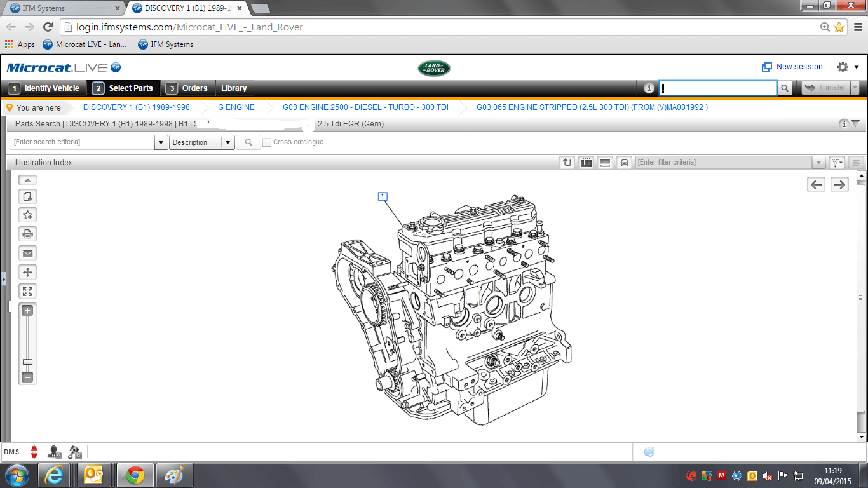Zoom out with the minus button

pyautogui.click(x=27, y=377)
